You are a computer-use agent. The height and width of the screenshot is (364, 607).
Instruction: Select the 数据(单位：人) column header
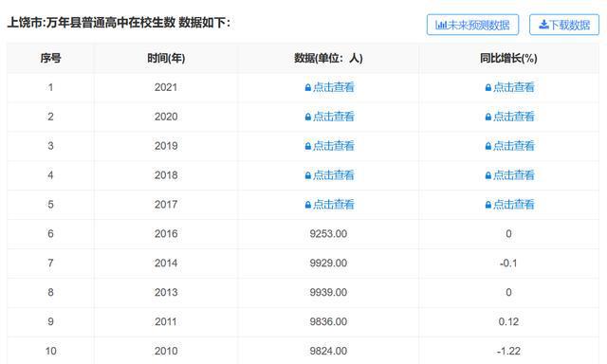(328, 58)
